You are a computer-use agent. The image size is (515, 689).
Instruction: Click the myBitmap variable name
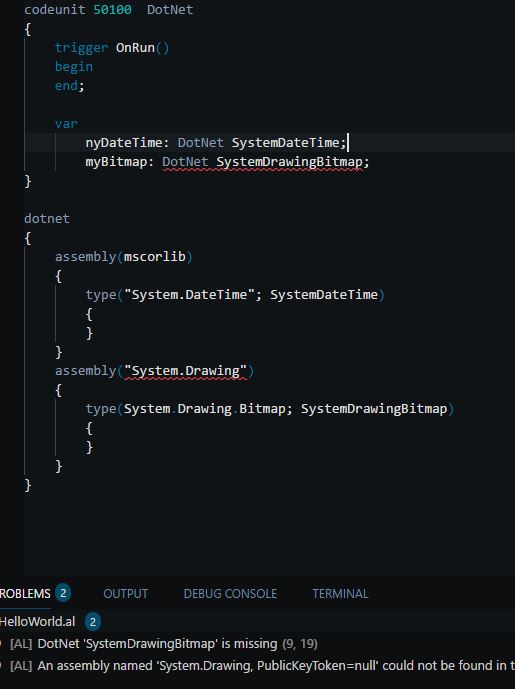click(116, 162)
